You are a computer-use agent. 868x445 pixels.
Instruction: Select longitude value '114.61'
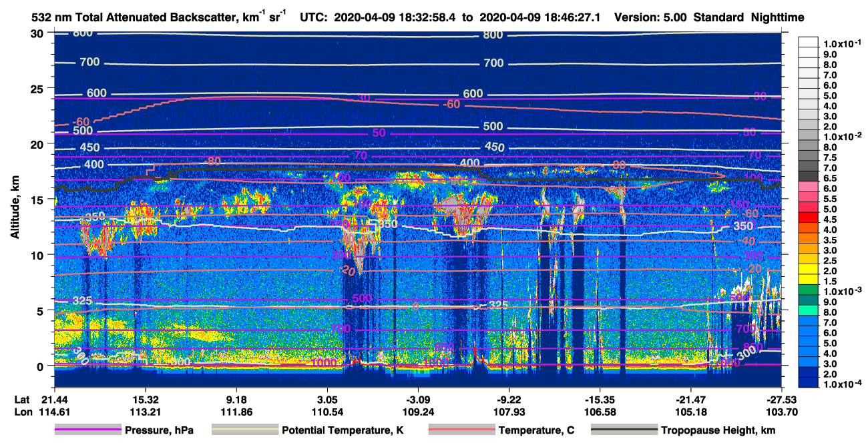coord(54,412)
